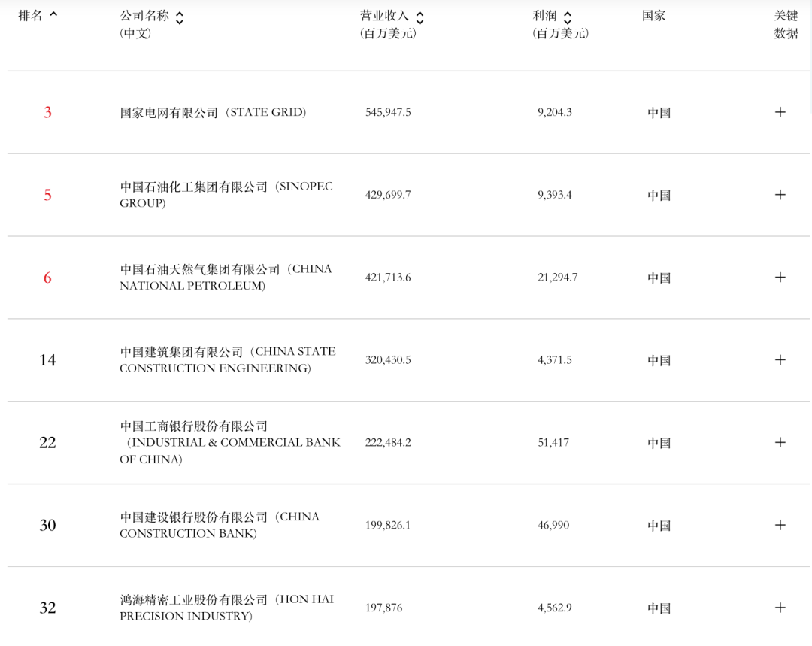Click the 国家 column header
The height and width of the screenshot is (646, 812).
(x=653, y=16)
